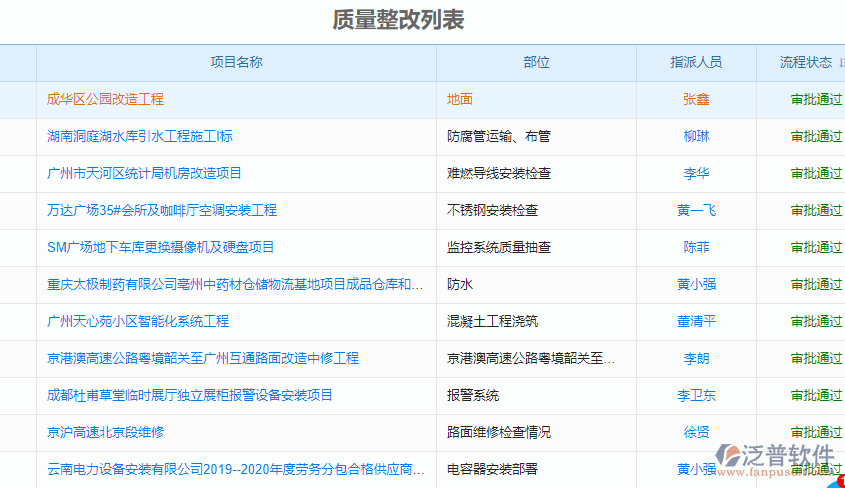Select the 防腐管运输、布管 cell

pos(498,136)
